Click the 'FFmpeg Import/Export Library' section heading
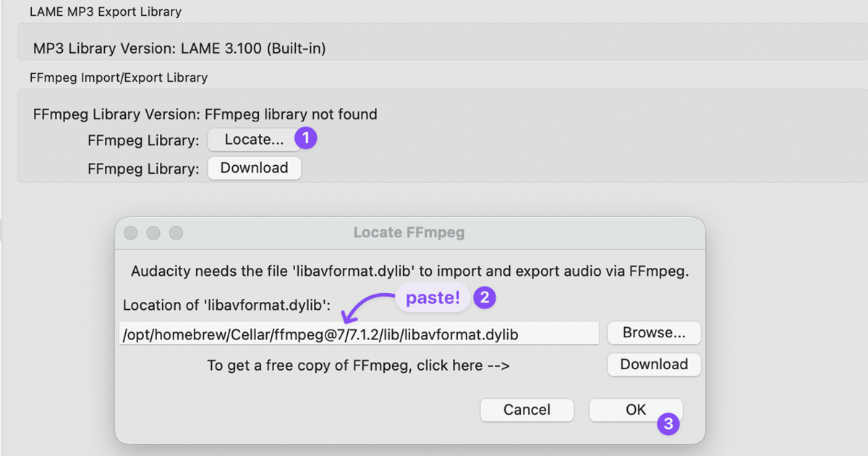The image size is (868, 456). click(119, 77)
